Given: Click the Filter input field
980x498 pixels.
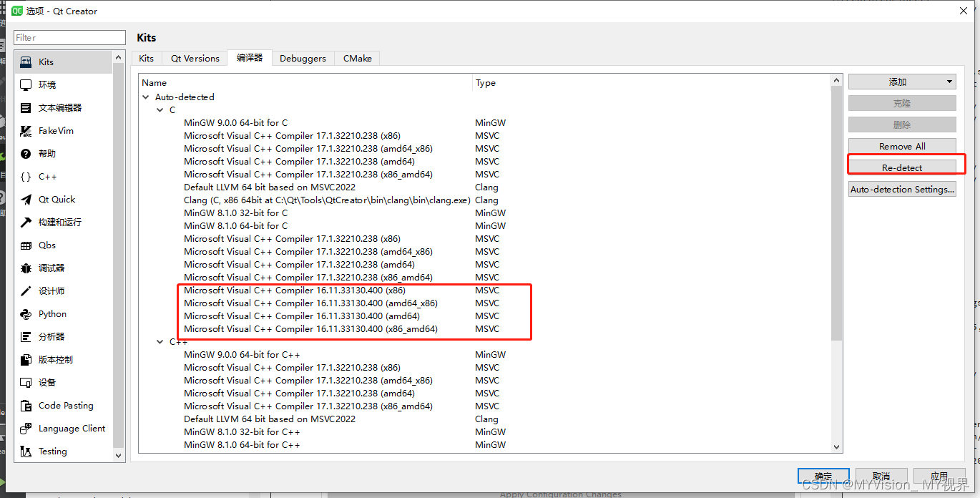Looking at the screenshot, I should pyautogui.click(x=70, y=37).
